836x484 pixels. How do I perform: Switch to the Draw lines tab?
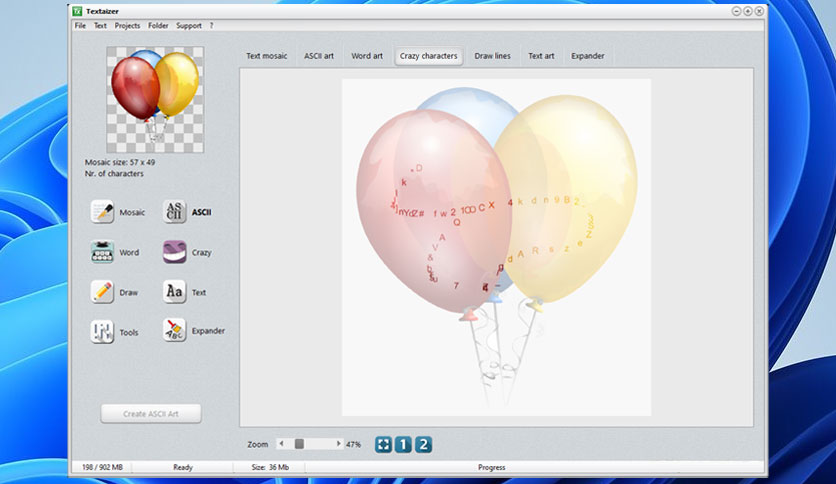(x=493, y=56)
